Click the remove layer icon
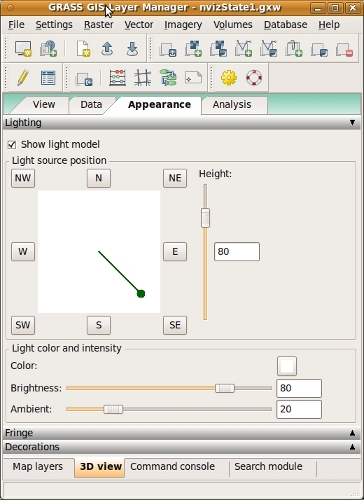Screen dimensions: 364x500 (x=344, y=49)
